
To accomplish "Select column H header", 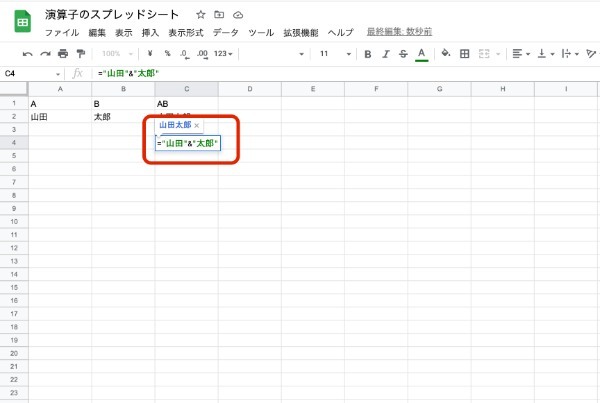I will click(x=502, y=89).
